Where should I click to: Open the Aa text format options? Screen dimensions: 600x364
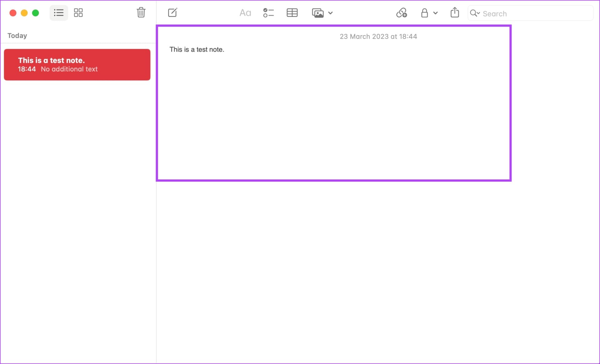pyautogui.click(x=245, y=13)
